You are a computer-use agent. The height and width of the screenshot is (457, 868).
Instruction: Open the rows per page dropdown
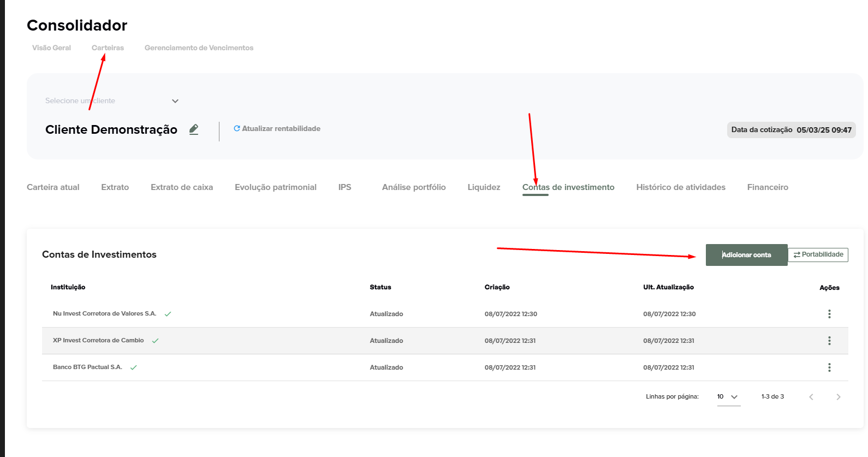click(728, 397)
